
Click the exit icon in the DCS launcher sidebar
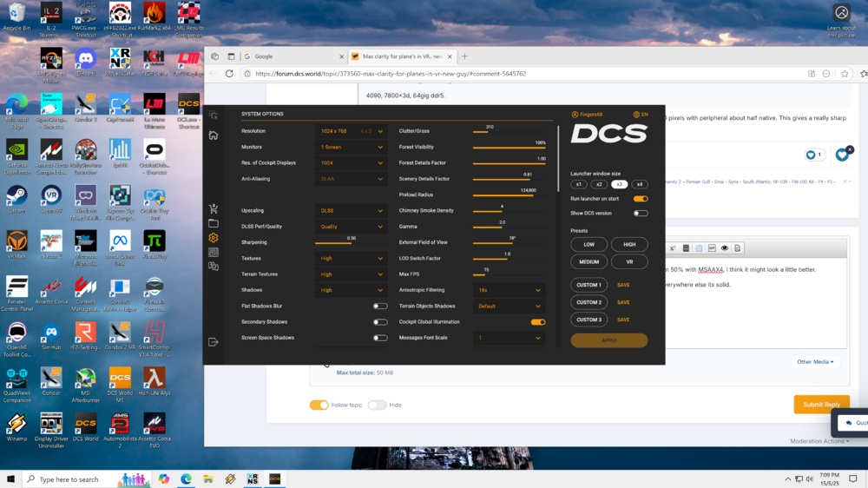click(214, 342)
